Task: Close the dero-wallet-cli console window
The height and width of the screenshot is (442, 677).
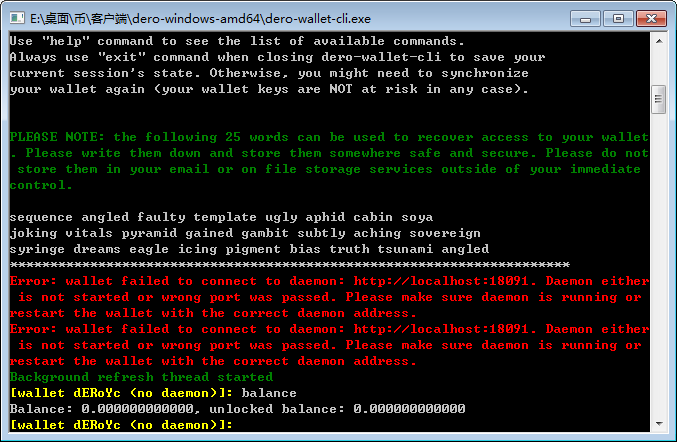Action: coord(651,19)
